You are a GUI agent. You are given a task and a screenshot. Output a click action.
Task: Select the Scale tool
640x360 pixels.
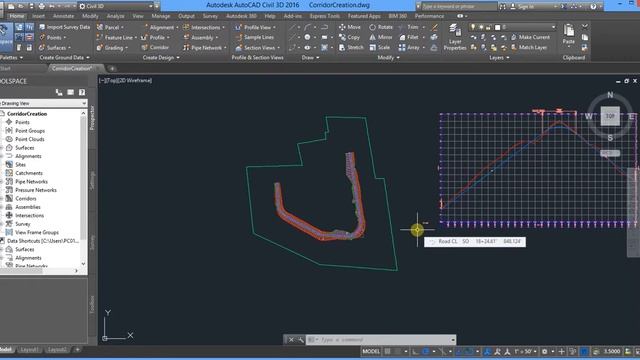click(380, 47)
